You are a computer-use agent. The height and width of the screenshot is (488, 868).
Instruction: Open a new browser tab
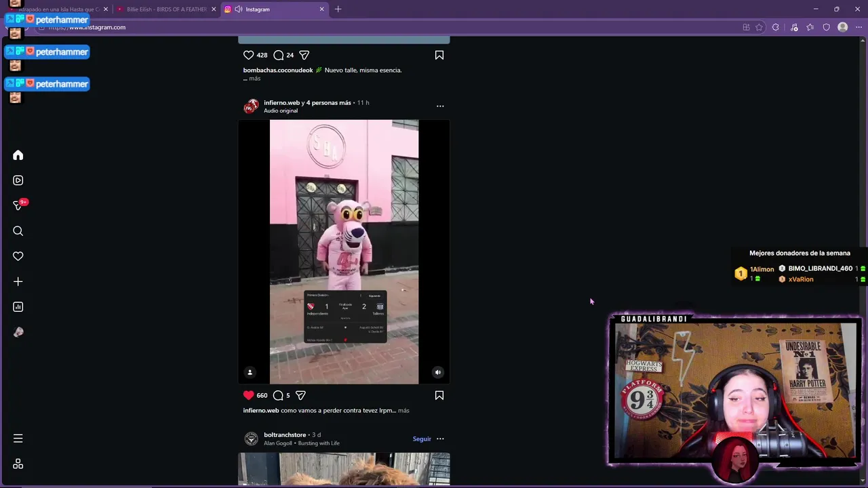[338, 9]
